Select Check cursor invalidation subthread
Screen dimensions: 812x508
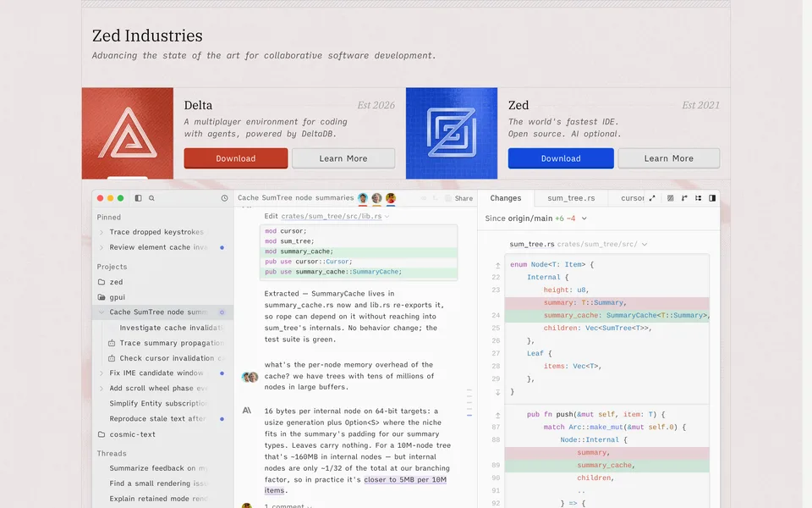(171, 357)
